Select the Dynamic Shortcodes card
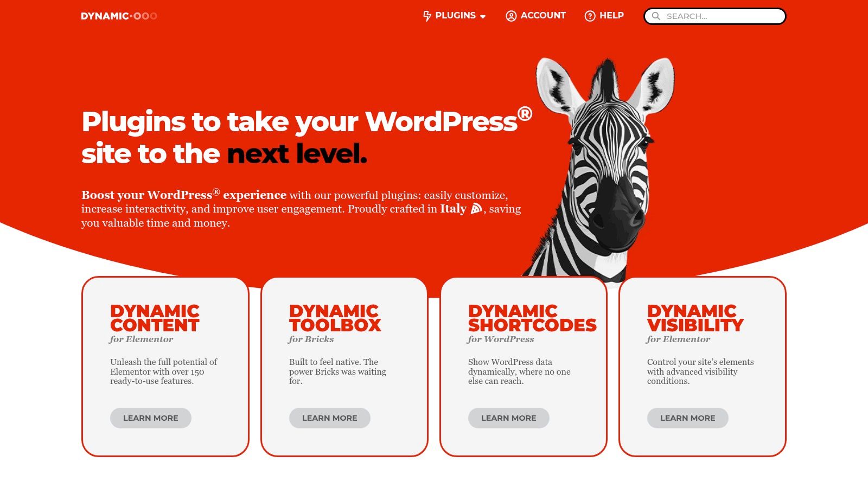This screenshot has height=488, width=868. tap(525, 366)
